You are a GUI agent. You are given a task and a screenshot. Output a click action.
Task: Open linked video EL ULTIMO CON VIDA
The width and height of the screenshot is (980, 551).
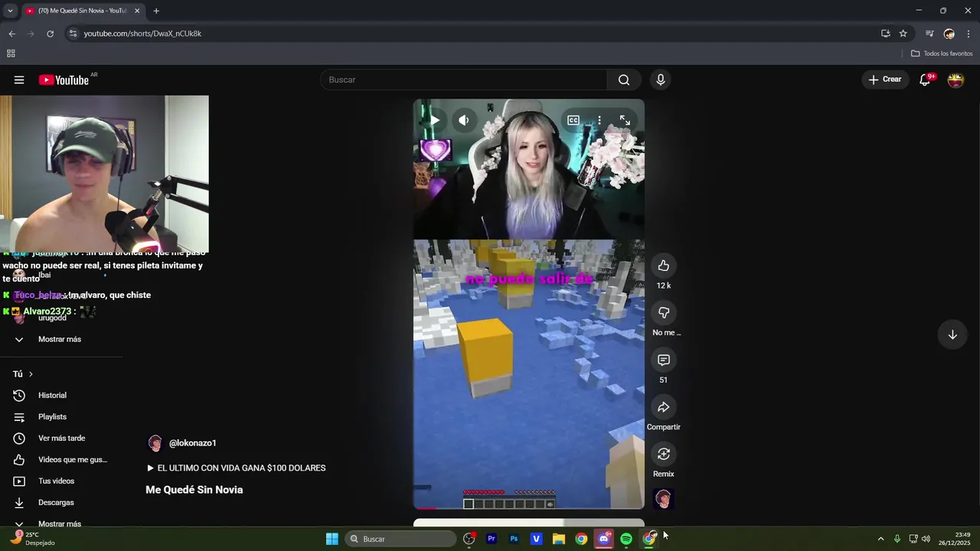236,468
